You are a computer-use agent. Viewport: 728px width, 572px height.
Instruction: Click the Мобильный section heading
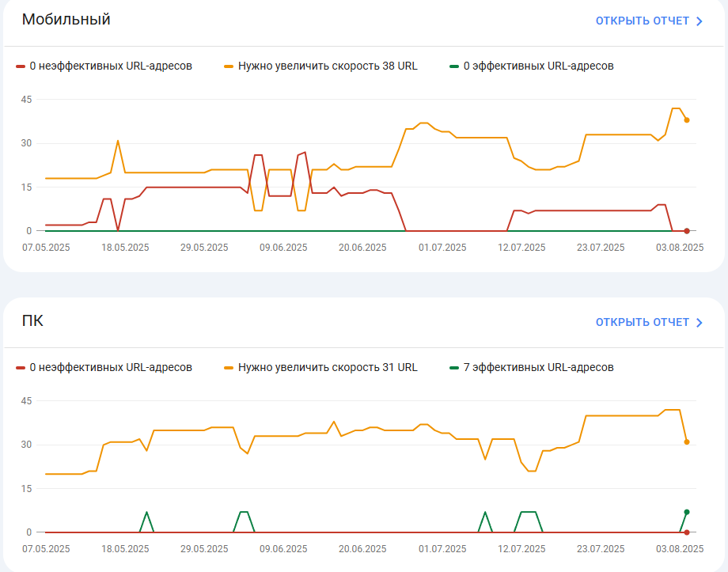pos(66,20)
